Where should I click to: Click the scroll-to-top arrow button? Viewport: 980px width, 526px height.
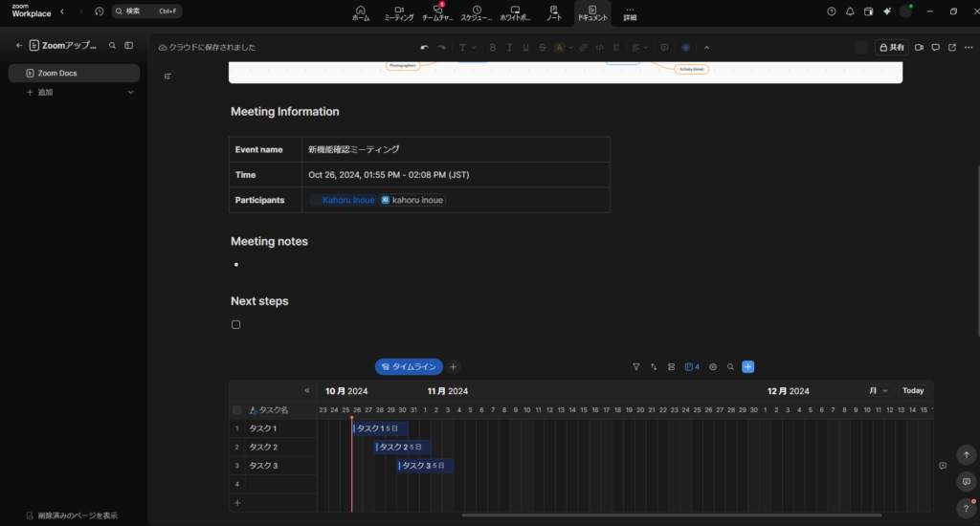[967, 455]
